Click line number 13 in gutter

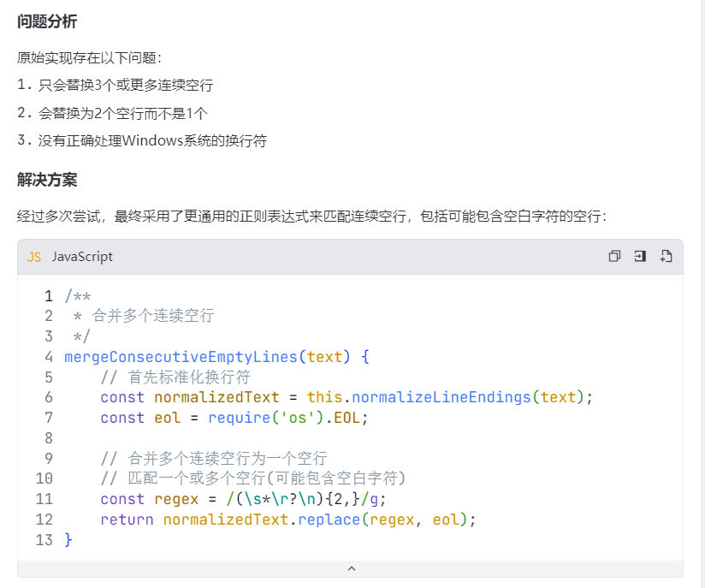point(44,540)
